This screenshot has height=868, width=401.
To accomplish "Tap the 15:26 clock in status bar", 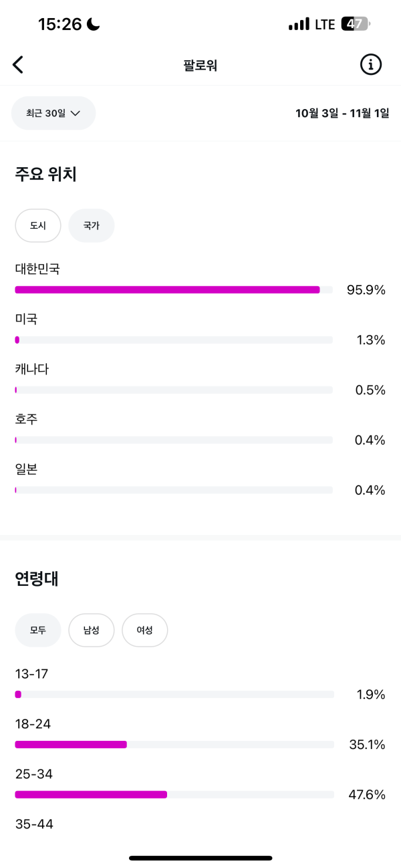I will 59,24.
